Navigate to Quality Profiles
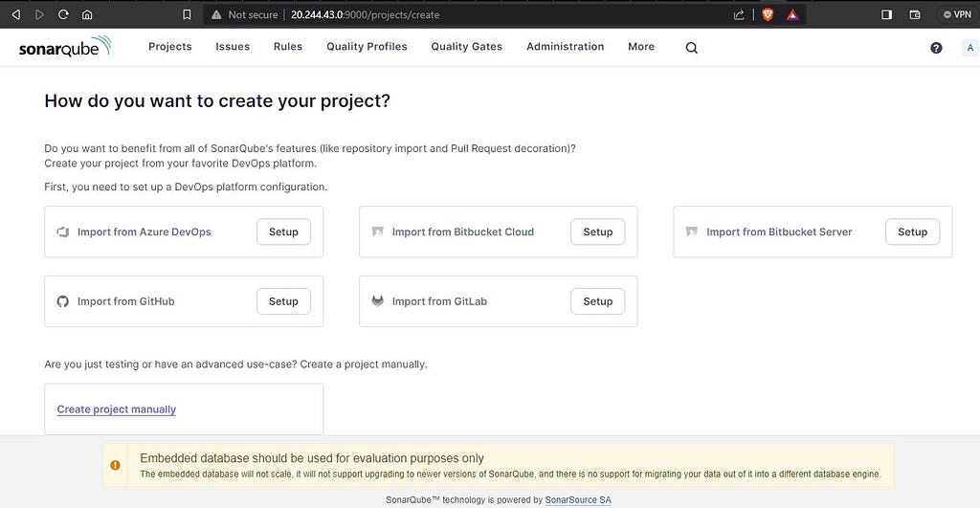Screen dimensions: 980x508 (x=367, y=46)
